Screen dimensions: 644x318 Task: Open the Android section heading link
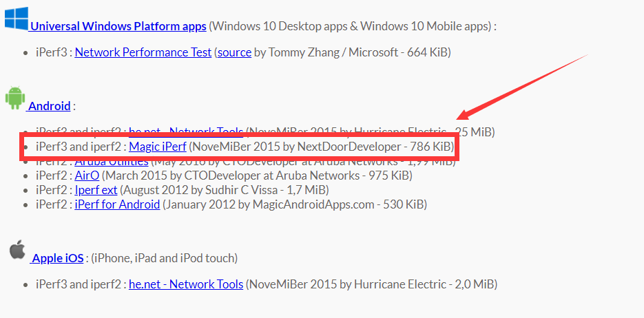tap(50, 105)
